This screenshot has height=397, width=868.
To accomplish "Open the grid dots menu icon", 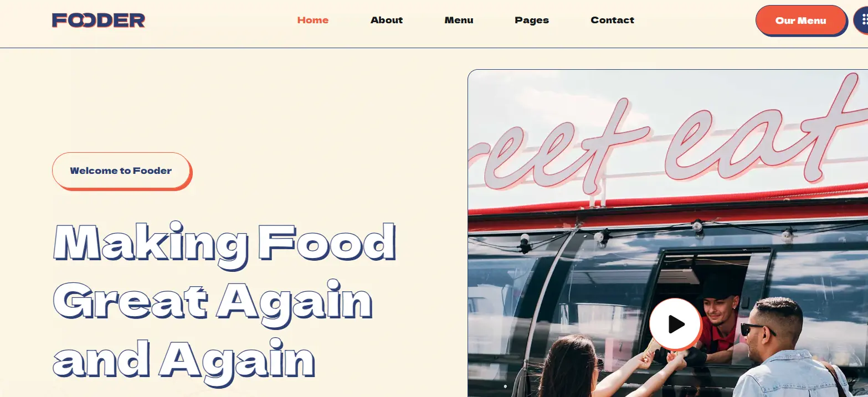I will [x=861, y=20].
